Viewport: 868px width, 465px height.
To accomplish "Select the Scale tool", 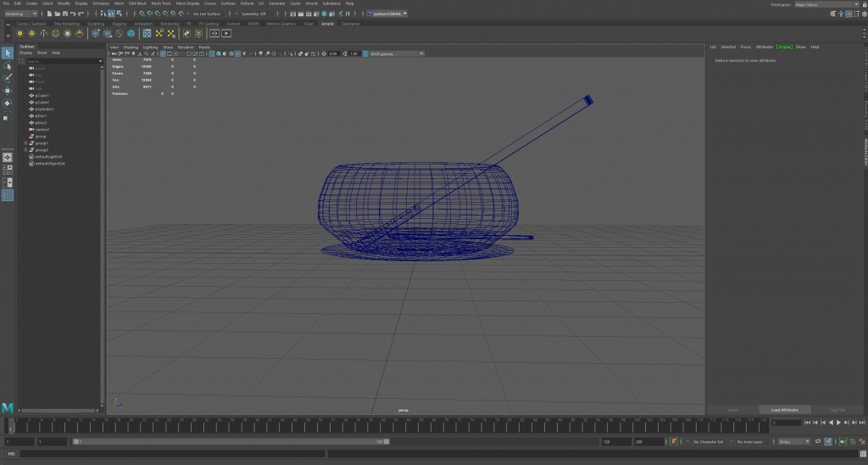I will click(8, 115).
